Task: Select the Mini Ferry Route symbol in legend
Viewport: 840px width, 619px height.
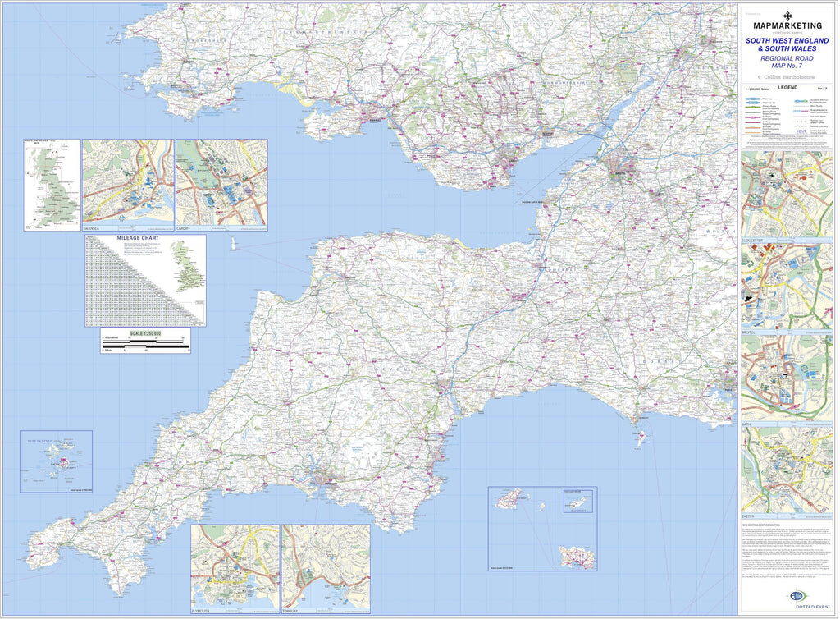Action: tap(801, 117)
